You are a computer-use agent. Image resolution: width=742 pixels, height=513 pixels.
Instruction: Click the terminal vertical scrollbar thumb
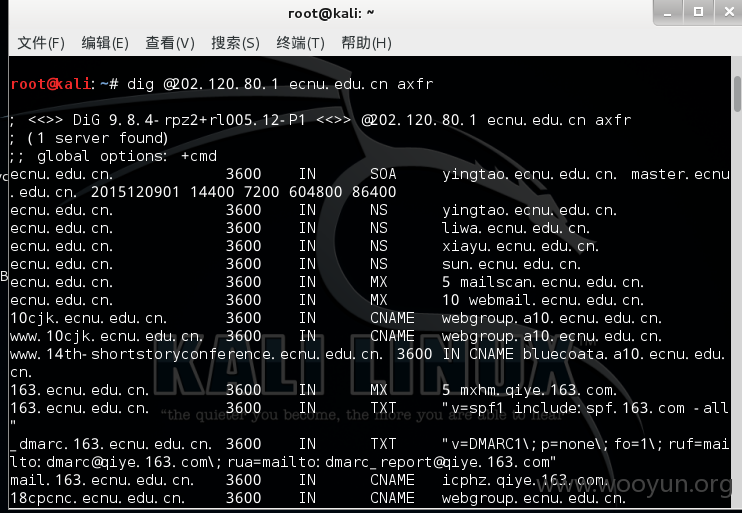coord(737,94)
